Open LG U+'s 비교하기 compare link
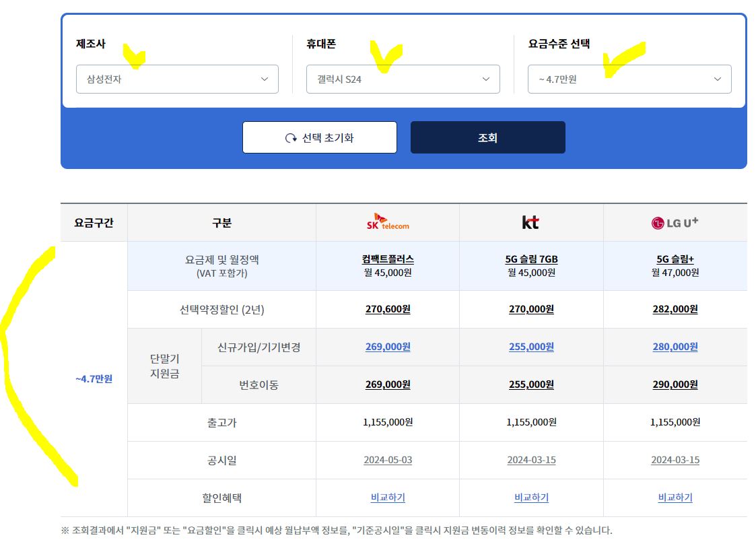756x546 pixels. [675, 497]
